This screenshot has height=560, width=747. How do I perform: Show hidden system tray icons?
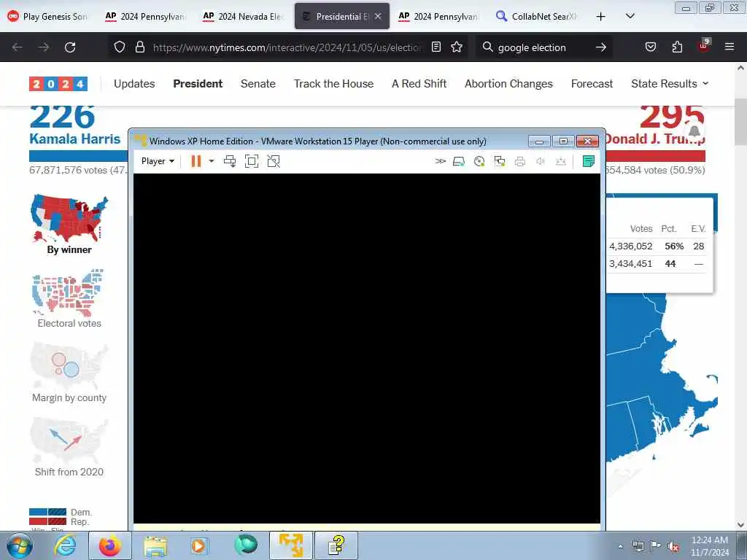(620, 546)
